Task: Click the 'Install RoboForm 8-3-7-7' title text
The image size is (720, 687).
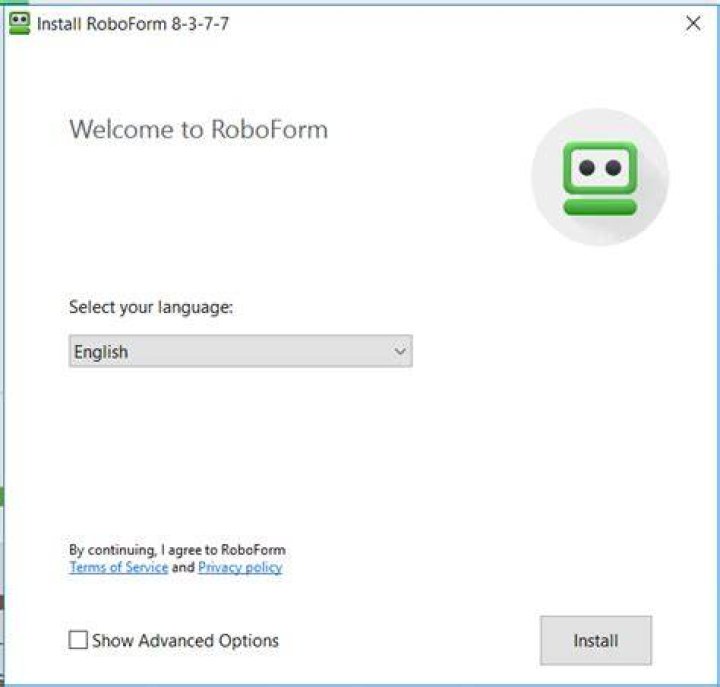Action: (x=133, y=23)
